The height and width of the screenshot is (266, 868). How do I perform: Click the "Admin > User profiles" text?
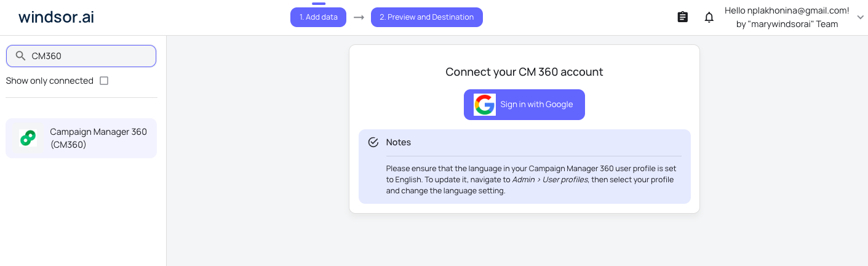[x=550, y=180]
